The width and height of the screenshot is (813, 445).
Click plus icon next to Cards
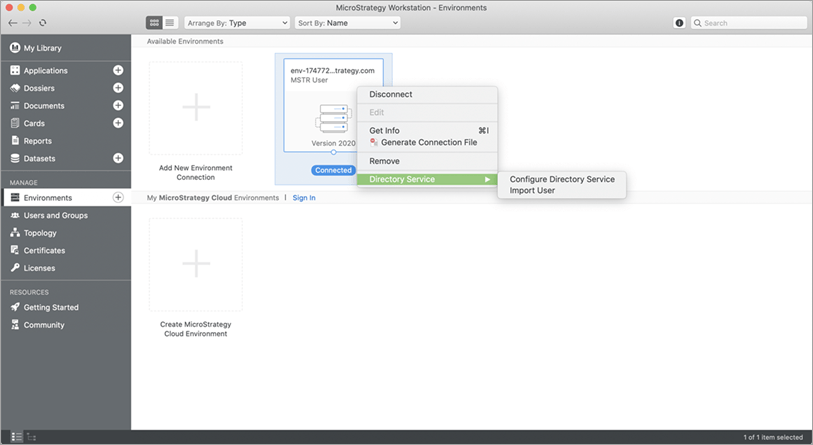pyautogui.click(x=118, y=123)
